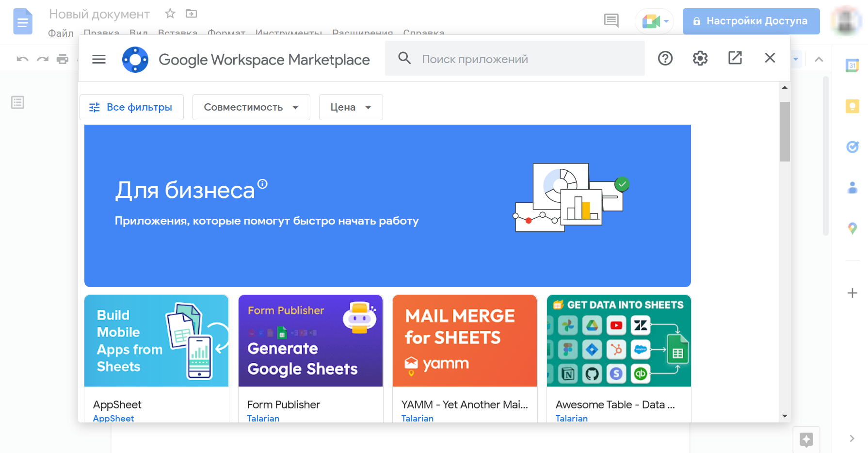Hide side panel chevron
The height and width of the screenshot is (453, 868).
click(x=852, y=438)
